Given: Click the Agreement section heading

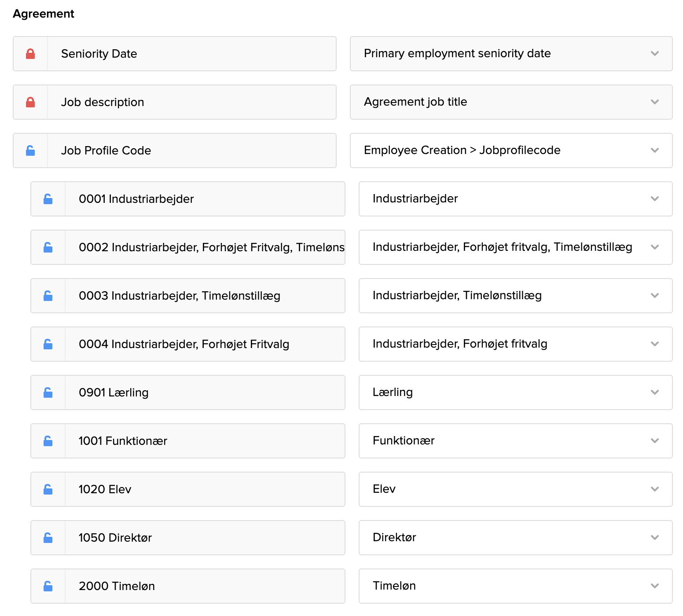Looking at the screenshot, I should (44, 14).
